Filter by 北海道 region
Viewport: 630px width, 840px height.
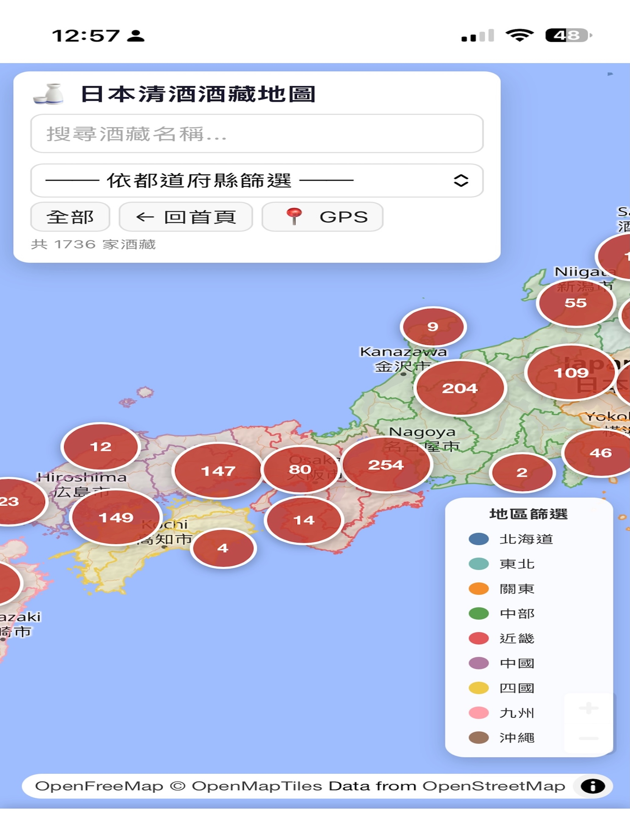(x=511, y=539)
